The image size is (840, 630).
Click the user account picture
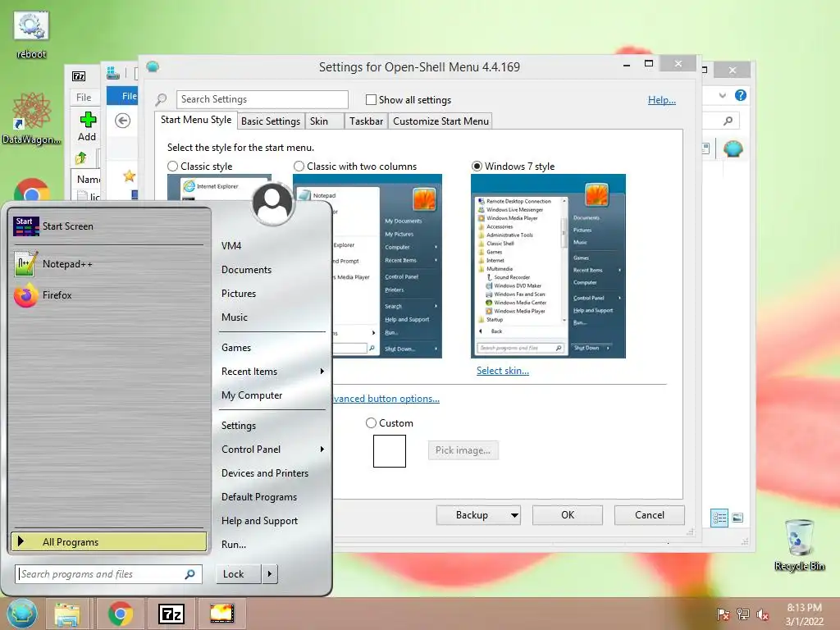(272, 204)
